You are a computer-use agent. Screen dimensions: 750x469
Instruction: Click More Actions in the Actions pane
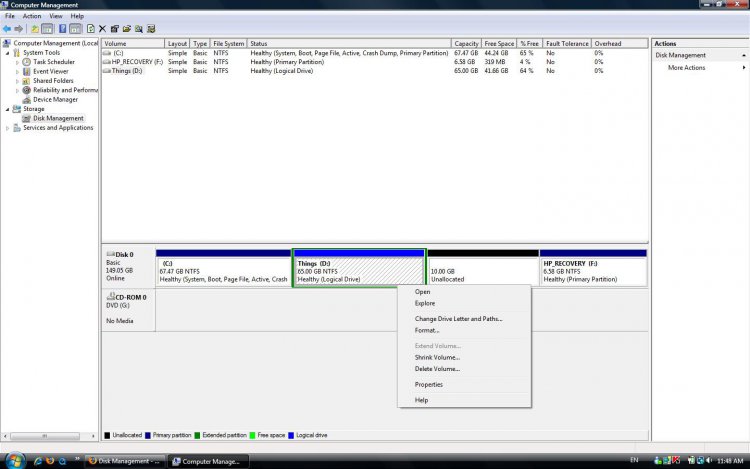click(x=686, y=68)
